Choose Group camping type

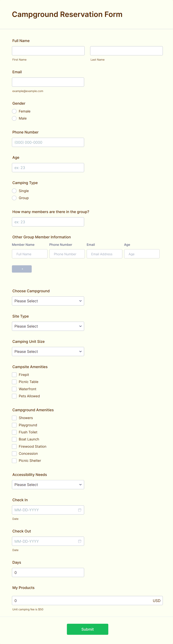pyautogui.click(x=14, y=198)
